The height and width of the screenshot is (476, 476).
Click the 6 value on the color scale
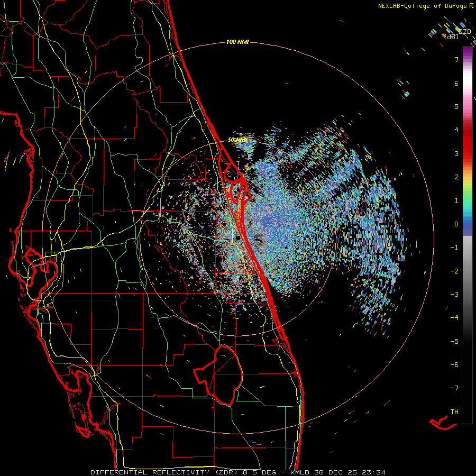click(456, 83)
